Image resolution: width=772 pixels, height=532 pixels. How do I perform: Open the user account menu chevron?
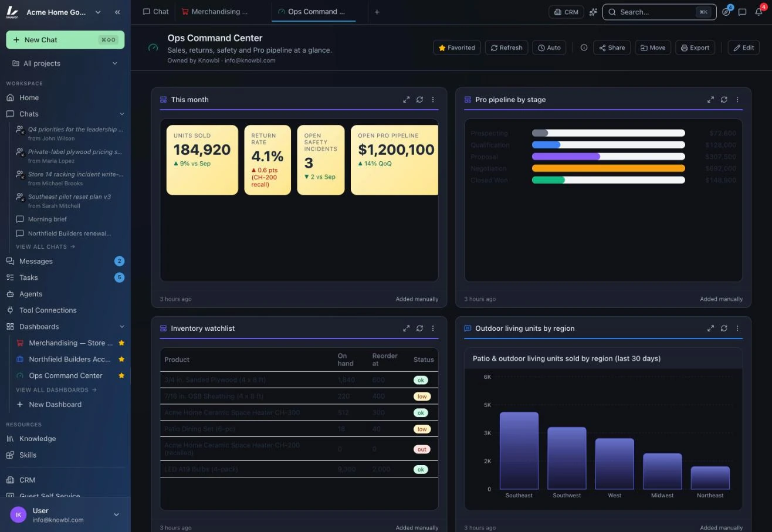(116, 515)
